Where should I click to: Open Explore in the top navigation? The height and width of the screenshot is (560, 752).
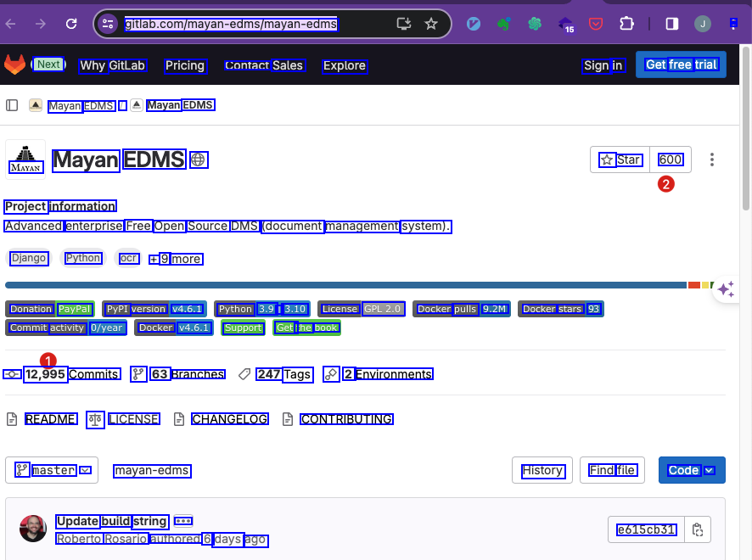click(344, 65)
